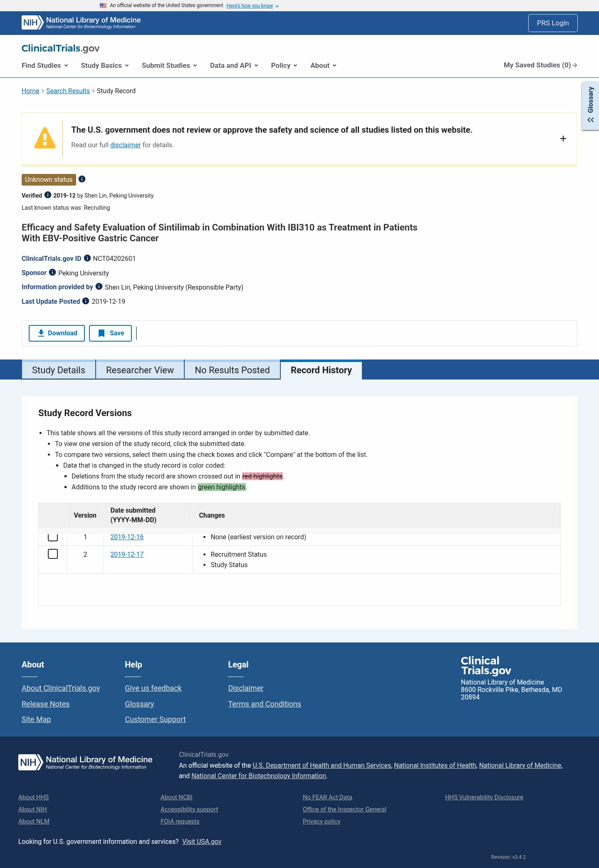Screen dimensions: 599x868
Task: Open About NCBI link
Action: (x=176, y=797)
